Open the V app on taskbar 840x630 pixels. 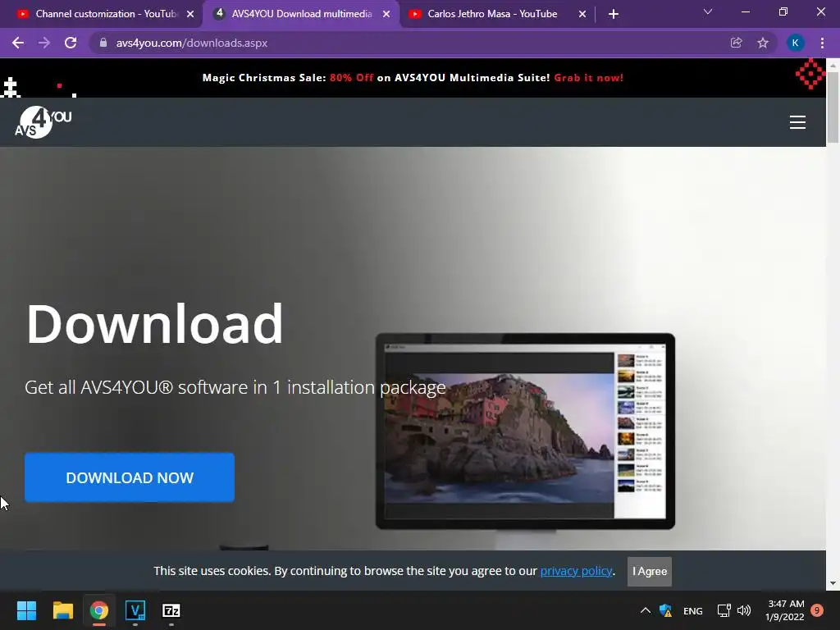click(x=135, y=610)
